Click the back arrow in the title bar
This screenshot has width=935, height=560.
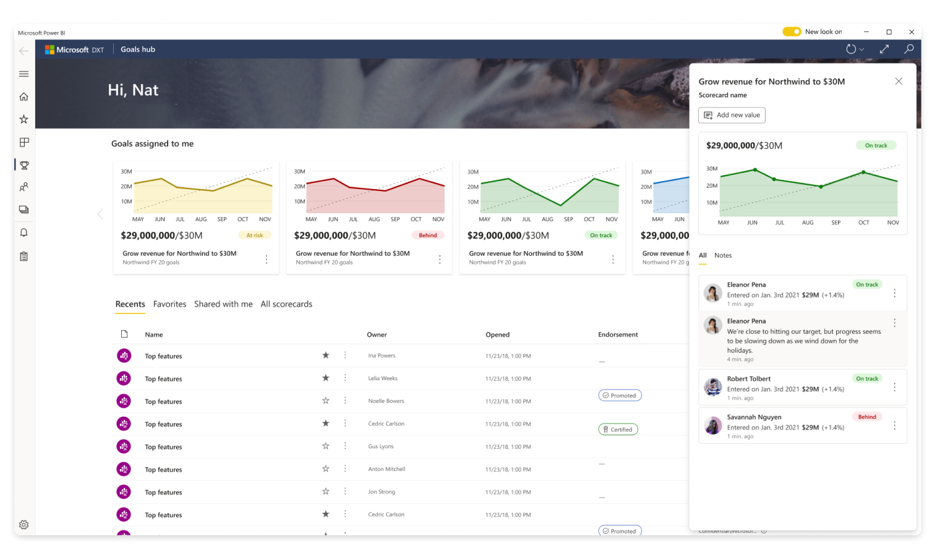tap(24, 51)
